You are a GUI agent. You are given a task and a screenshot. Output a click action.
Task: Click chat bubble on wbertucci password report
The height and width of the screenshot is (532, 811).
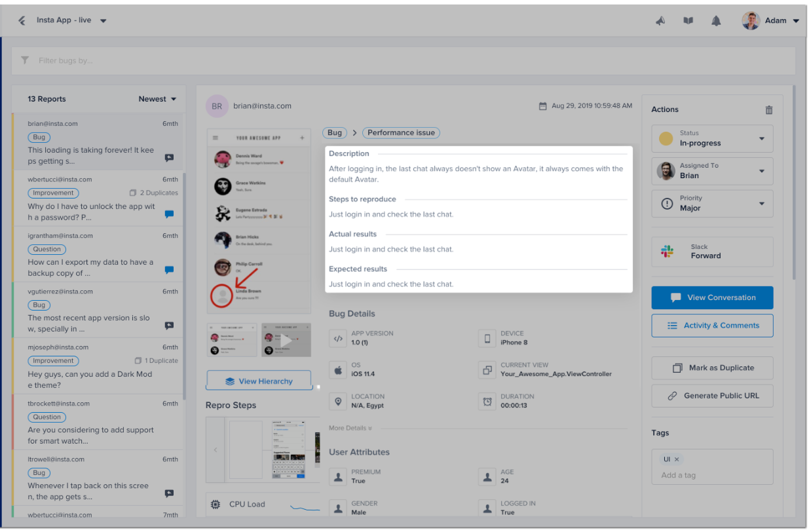pos(169,214)
